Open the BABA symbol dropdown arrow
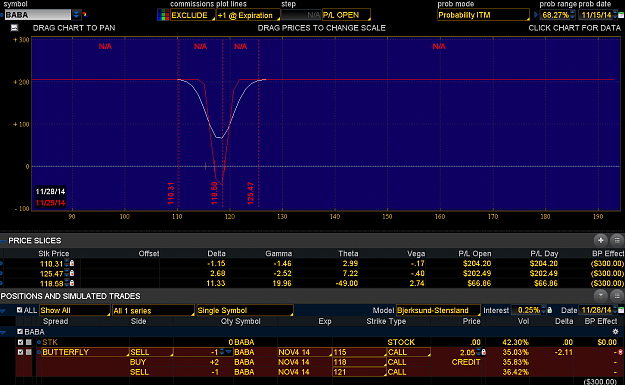 pos(76,15)
